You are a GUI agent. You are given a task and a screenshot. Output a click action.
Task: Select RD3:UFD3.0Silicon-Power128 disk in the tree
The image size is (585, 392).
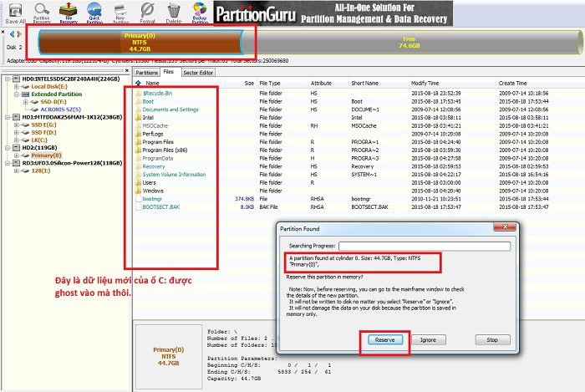pyautogui.click(x=72, y=163)
